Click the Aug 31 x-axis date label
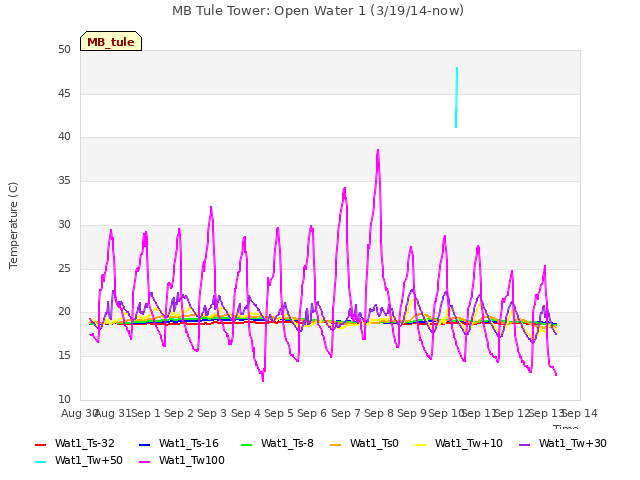Viewport: 640px width, 480px height. 113,413
